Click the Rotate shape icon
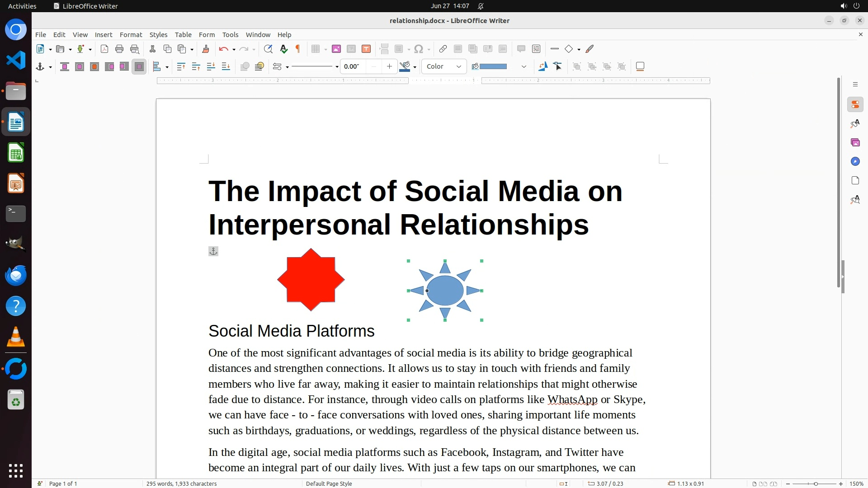Image resolution: width=868 pixels, height=488 pixels. click(542, 66)
